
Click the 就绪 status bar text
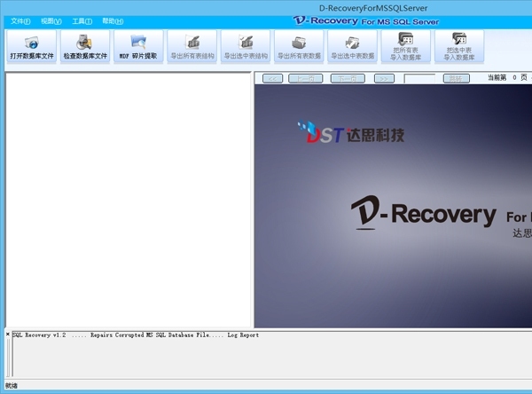12,385
